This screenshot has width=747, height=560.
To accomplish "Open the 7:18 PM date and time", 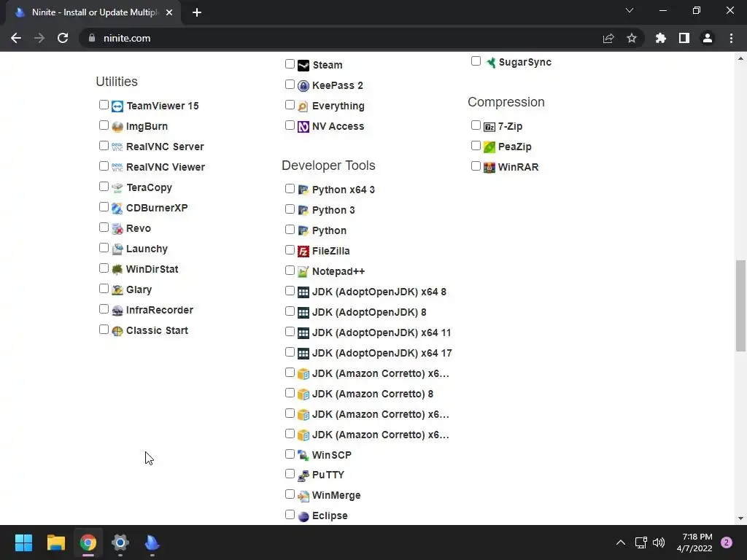I will coord(694,542).
